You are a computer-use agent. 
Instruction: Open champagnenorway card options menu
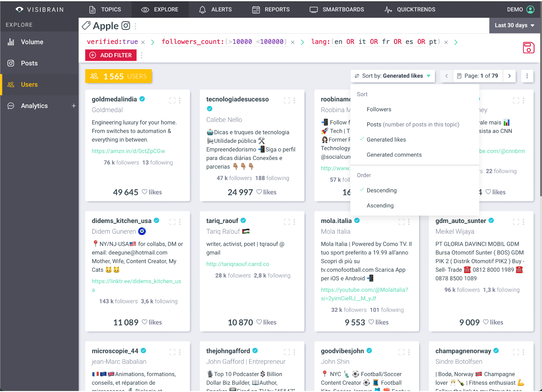click(523, 352)
